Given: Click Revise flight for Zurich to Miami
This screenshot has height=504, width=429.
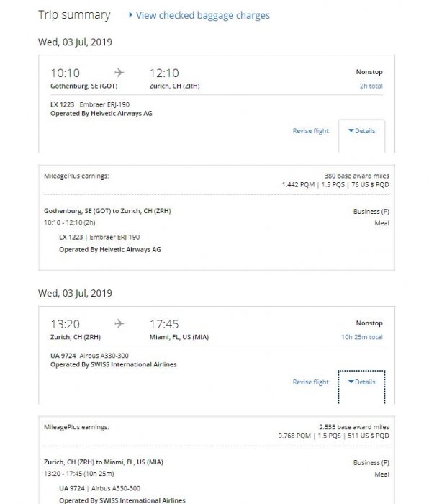Looking at the screenshot, I should 310,382.
